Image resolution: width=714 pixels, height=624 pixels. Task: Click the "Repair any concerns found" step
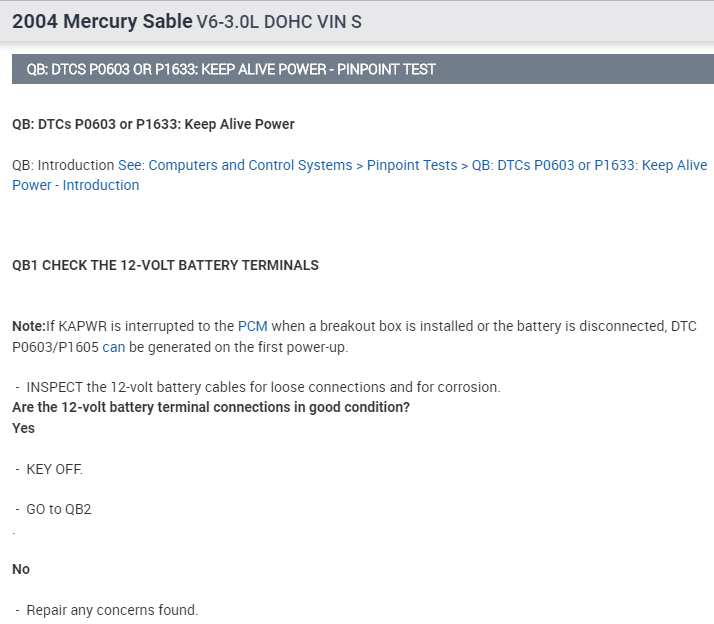tap(112, 610)
